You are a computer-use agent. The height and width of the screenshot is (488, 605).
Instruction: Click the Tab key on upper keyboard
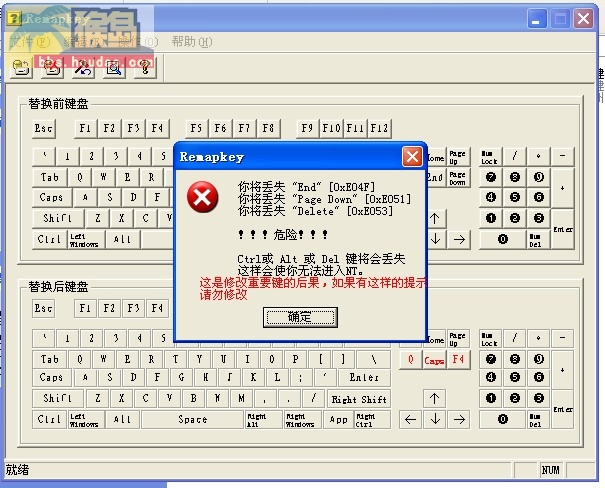click(x=50, y=177)
